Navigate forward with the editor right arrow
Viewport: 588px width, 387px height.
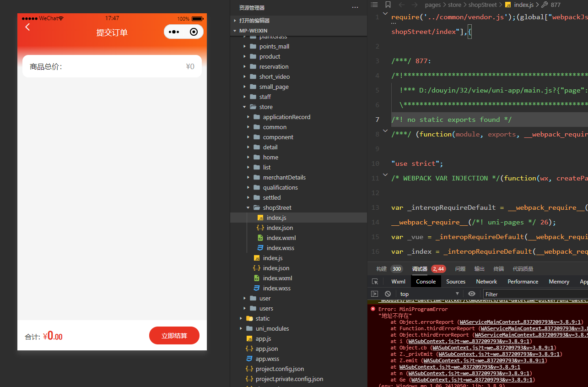(415, 5)
